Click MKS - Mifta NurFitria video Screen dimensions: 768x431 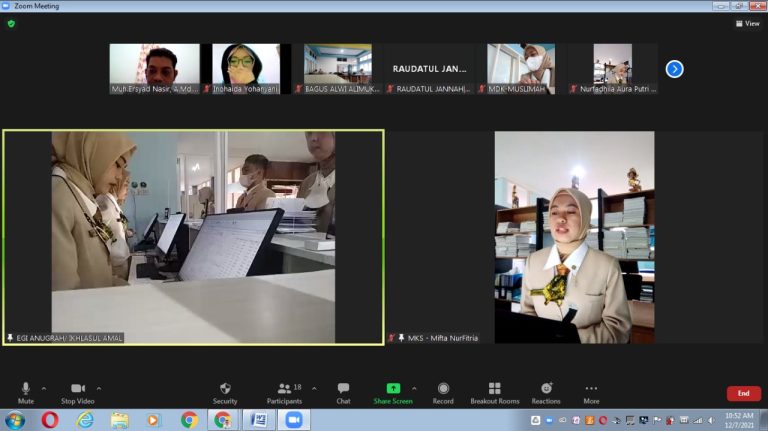click(574, 238)
